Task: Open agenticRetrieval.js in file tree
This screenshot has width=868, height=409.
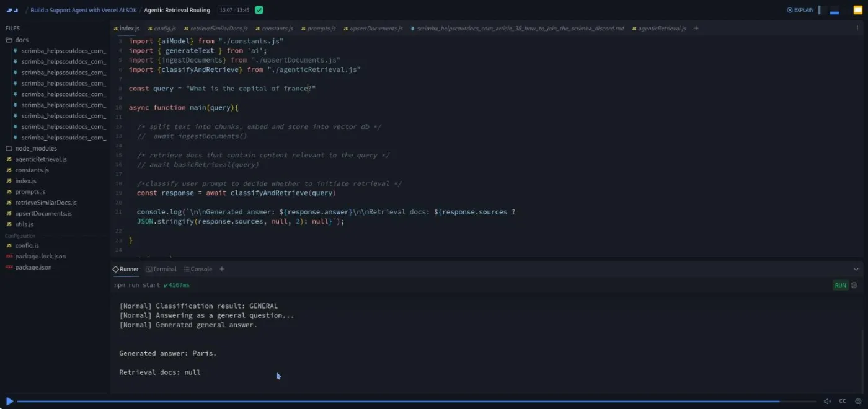Action: click(x=41, y=159)
